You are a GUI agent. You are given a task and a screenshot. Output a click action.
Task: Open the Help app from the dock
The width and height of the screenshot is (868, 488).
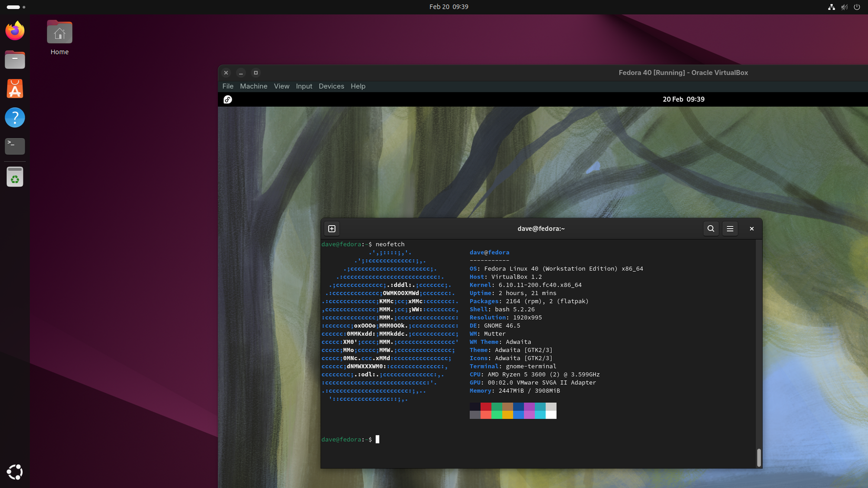click(15, 117)
